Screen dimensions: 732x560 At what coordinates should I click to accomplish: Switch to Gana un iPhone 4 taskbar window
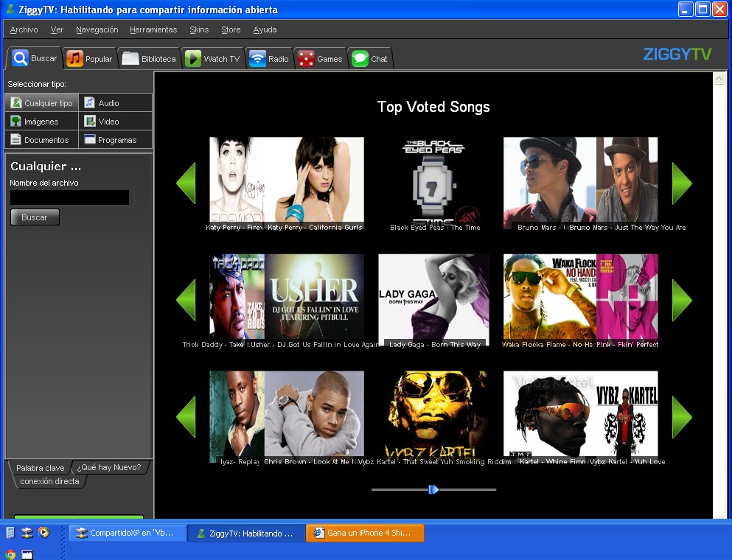pos(365,533)
